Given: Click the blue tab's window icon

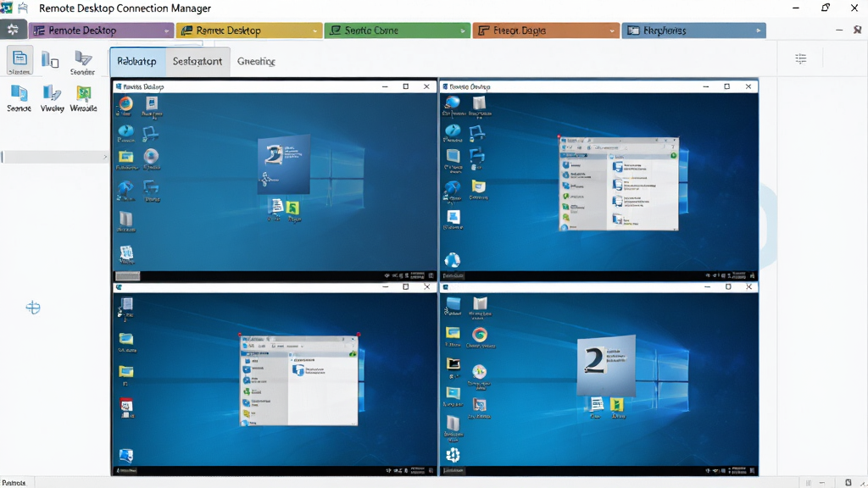Looking at the screenshot, I should tap(633, 30).
